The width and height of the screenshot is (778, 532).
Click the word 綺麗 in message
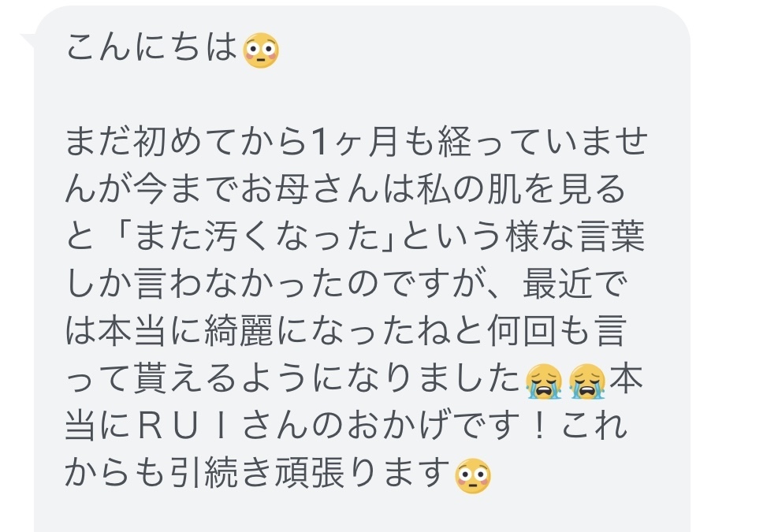[239, 332]
